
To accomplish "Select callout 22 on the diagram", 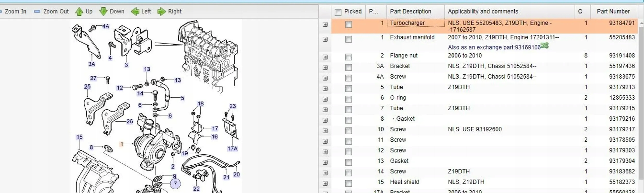I will tap(196, 189).
